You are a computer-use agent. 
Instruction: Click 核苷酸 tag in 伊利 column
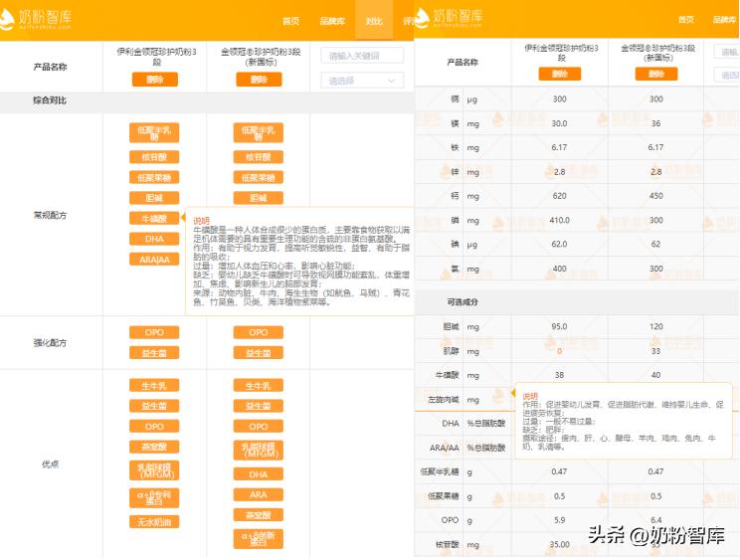tap(154, 157)
